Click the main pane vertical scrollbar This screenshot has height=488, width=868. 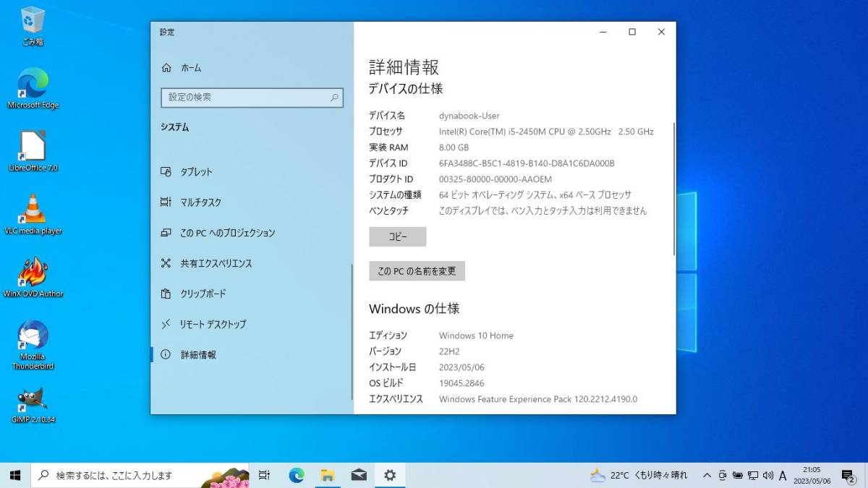pos(674,188)
